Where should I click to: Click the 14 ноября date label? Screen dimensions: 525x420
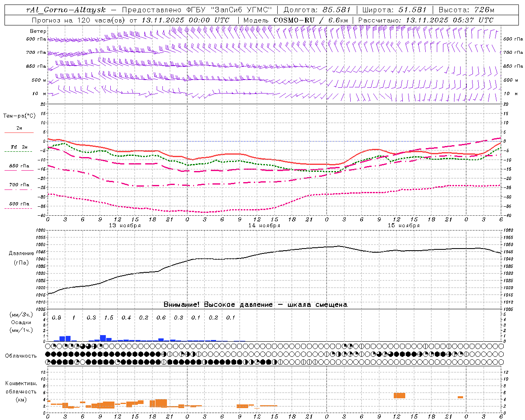click(x=264, y=226)
